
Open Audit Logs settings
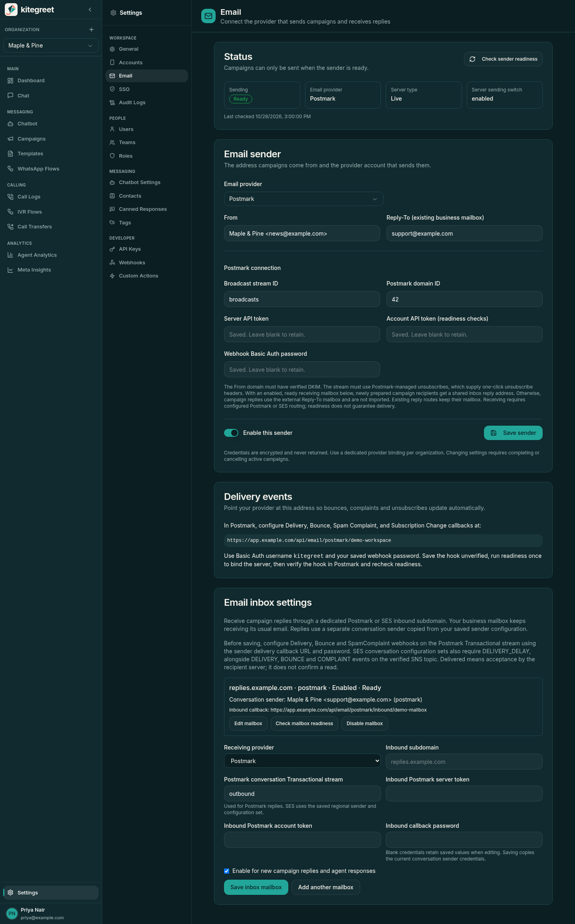[x=147, y=103]
